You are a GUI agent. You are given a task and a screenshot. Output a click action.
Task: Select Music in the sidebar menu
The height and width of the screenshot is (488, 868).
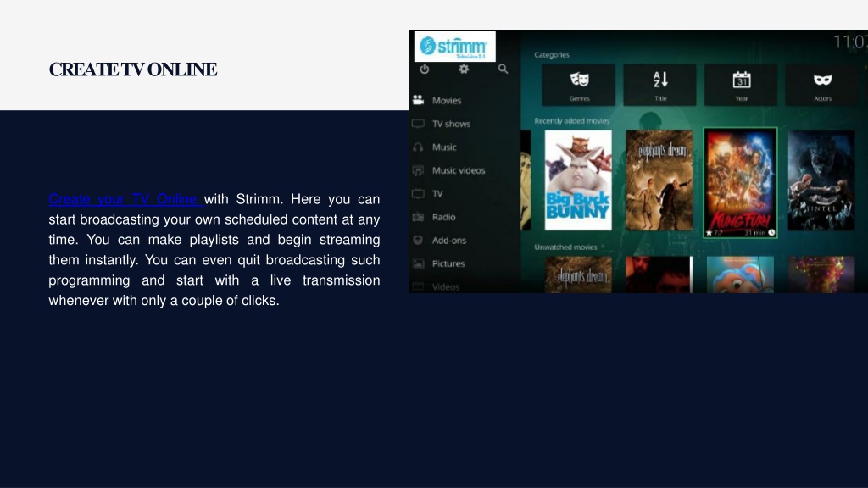pos(444,147)
